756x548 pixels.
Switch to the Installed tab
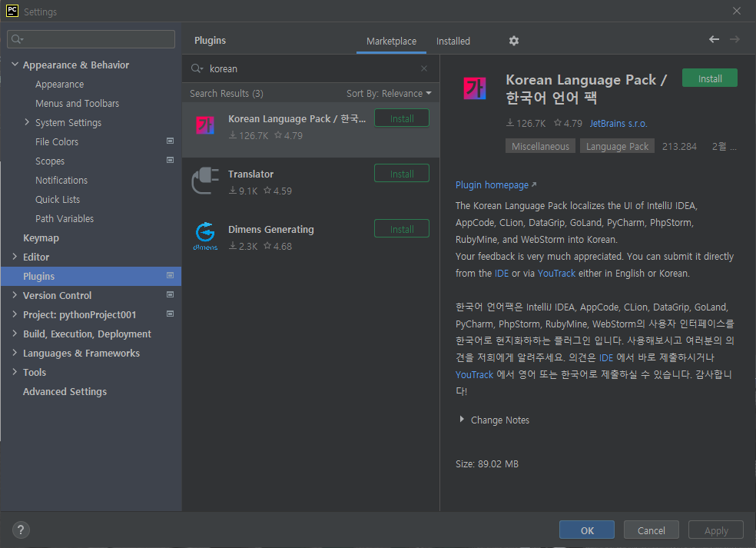tap(453, 42)
